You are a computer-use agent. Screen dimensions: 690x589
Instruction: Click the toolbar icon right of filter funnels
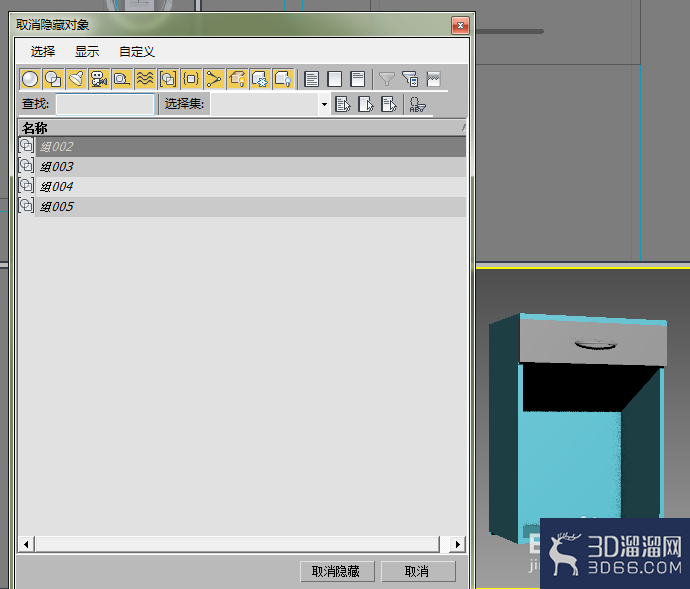click(x=433, y=79)
